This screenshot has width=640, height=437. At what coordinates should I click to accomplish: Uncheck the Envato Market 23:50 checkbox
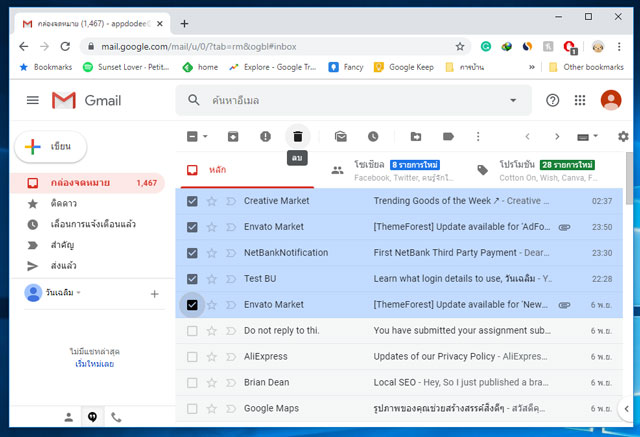[x=192, y=227]
